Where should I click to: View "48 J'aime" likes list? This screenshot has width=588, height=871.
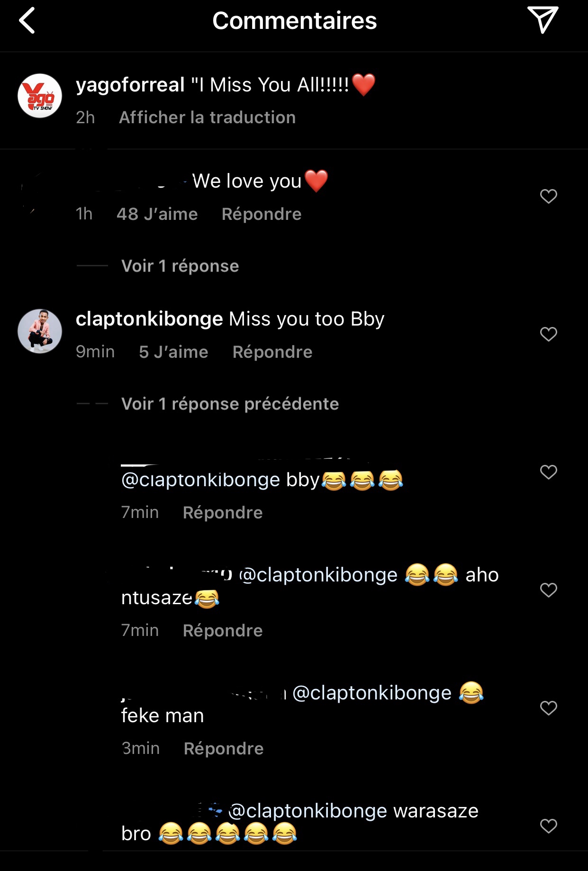point(157,214)
